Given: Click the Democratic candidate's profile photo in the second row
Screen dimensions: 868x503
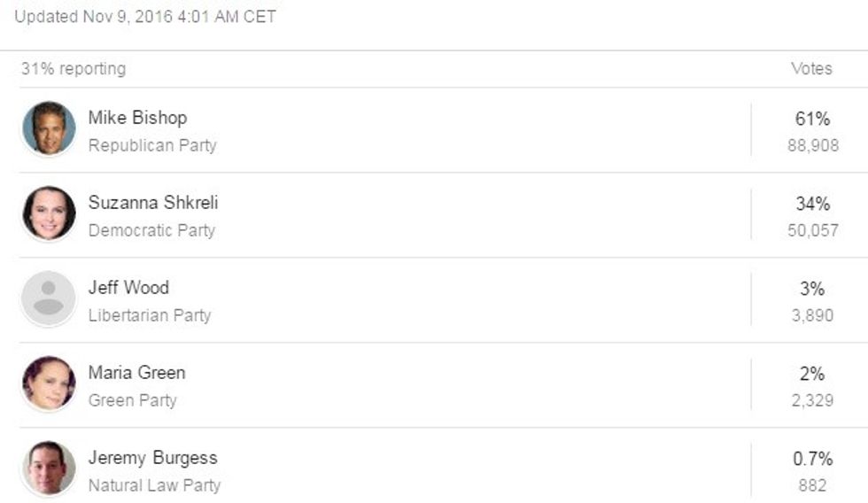Looking at the screenshot, I should (x=49, y=213).
